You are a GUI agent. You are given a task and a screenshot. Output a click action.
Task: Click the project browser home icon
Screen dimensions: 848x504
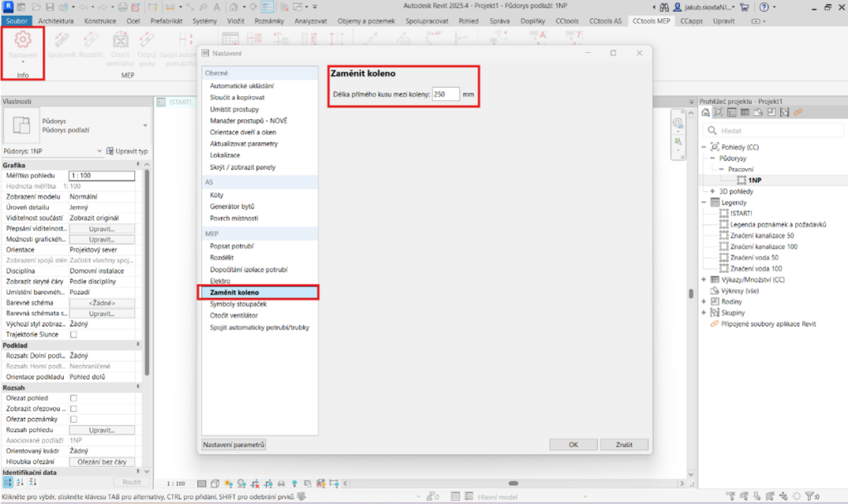point(706,113)
